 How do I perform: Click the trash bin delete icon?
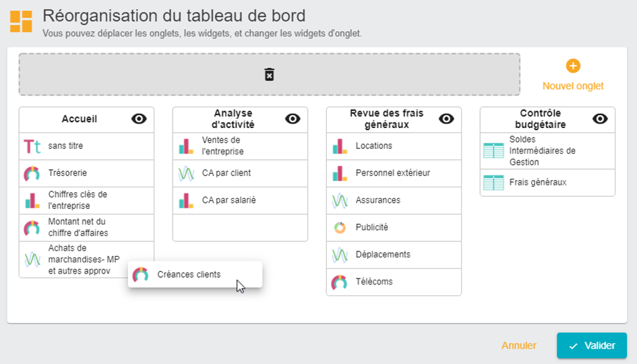269,75
